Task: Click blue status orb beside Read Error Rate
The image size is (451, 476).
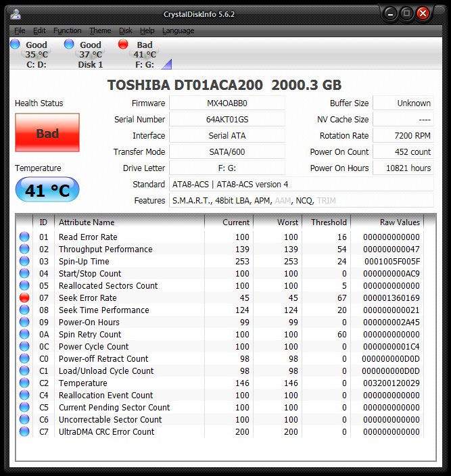Action: (25, 237)
